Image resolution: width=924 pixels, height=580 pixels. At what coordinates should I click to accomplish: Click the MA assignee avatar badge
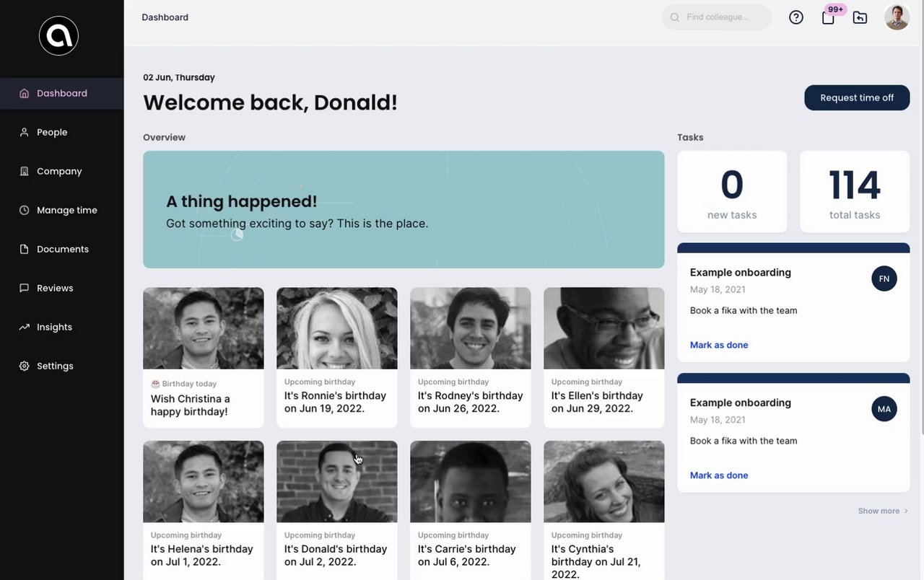(884, 409)
